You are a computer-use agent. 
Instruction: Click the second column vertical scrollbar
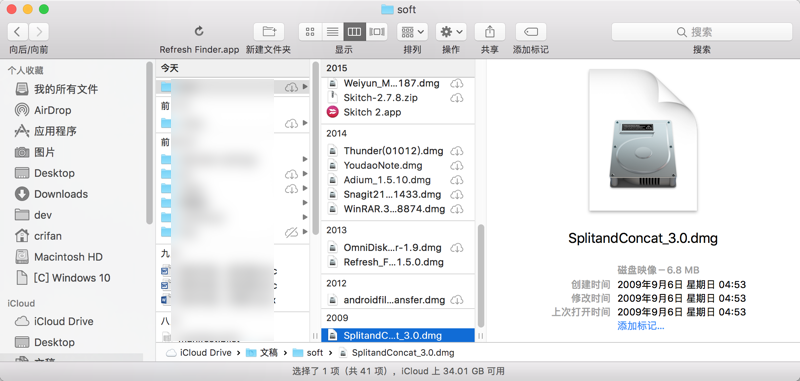point(480,275)
